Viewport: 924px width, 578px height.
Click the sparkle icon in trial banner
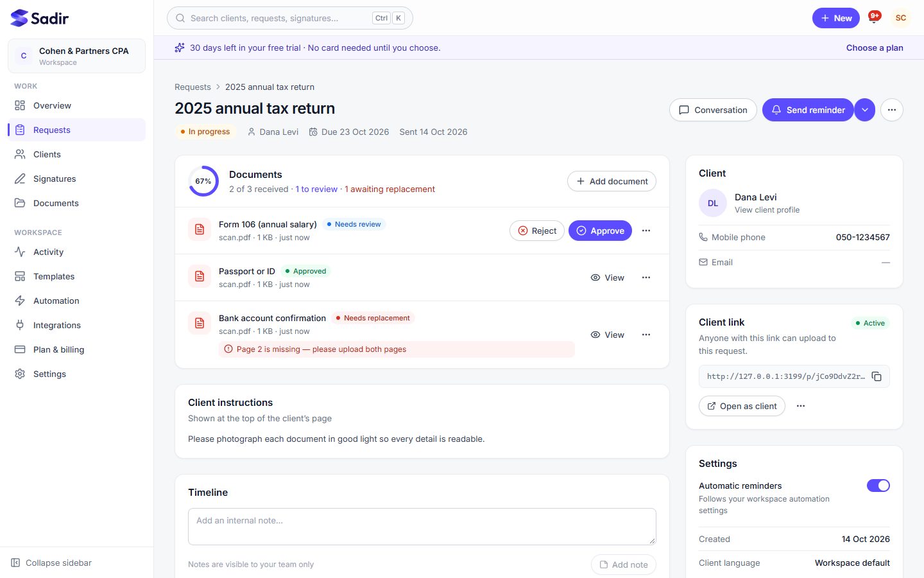180,48
